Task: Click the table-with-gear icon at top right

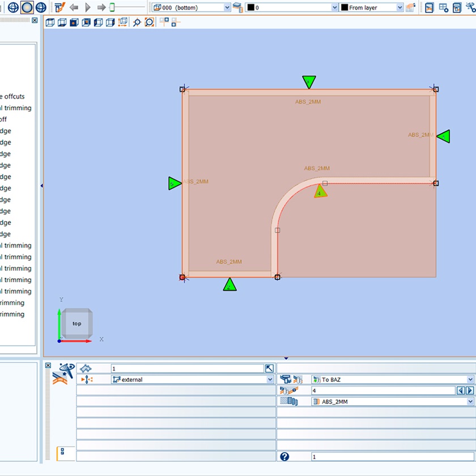Action: [x=444, y=7]
